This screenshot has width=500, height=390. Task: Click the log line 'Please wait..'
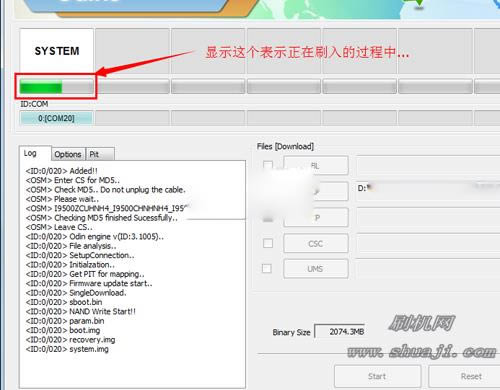[62, 199]
